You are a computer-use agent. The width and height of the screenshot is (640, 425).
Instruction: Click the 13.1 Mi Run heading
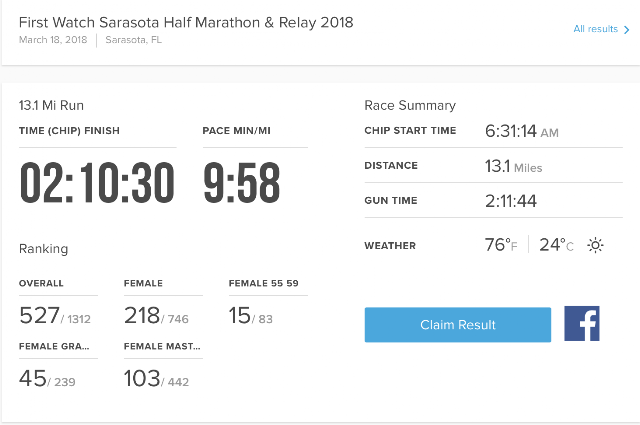pyautogui.click(x=51, y=105)
